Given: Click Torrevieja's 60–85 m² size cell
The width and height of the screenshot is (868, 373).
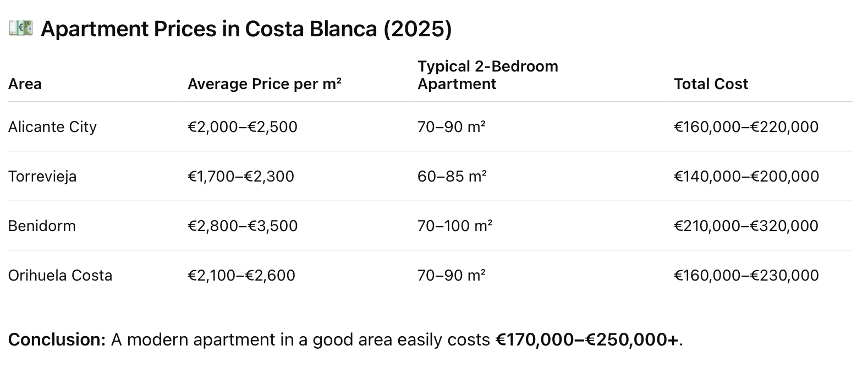Looking at the screenshot, I should pyautogui.click(x=452, y=176).
